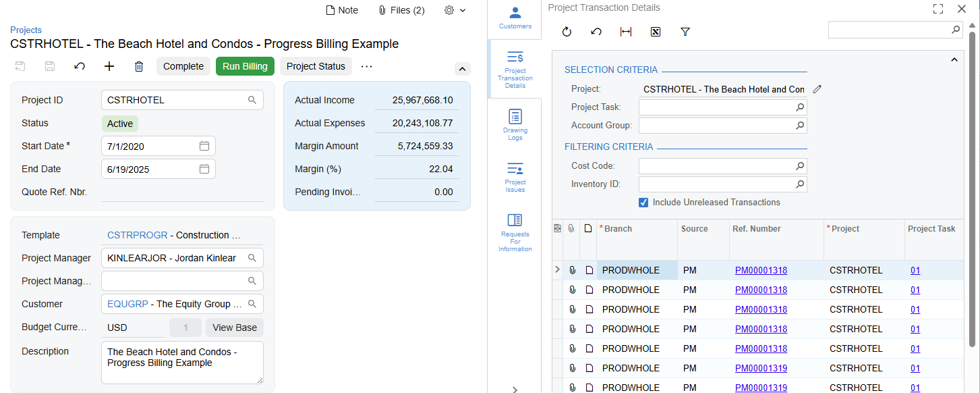
Task: Open Files (2) attachments
Action: [401, 9]
